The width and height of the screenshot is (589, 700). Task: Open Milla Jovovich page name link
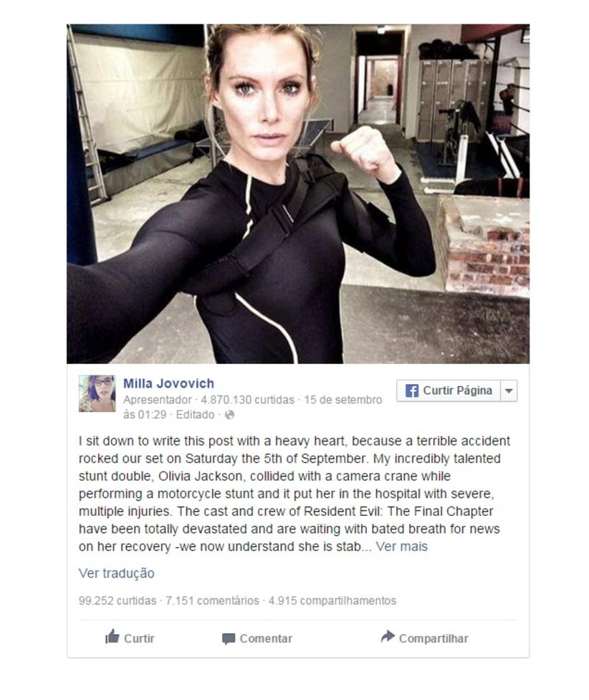click(169, 383)
